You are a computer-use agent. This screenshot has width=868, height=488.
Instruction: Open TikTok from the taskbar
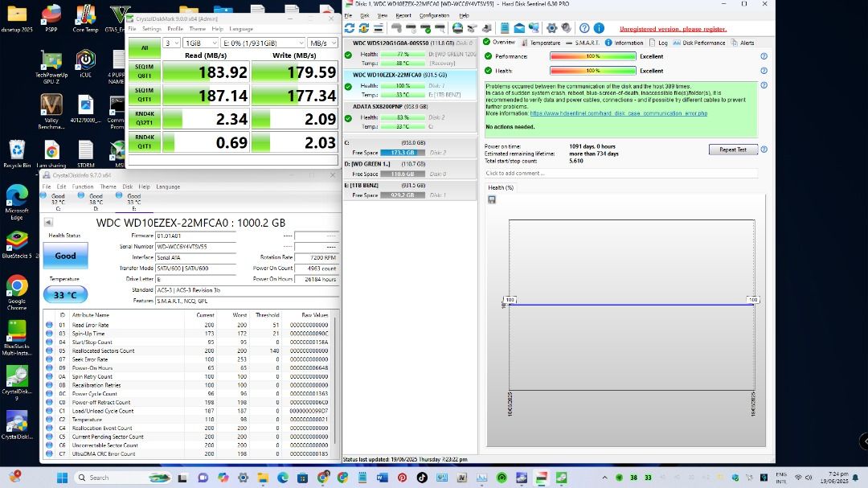coord(422,478)
